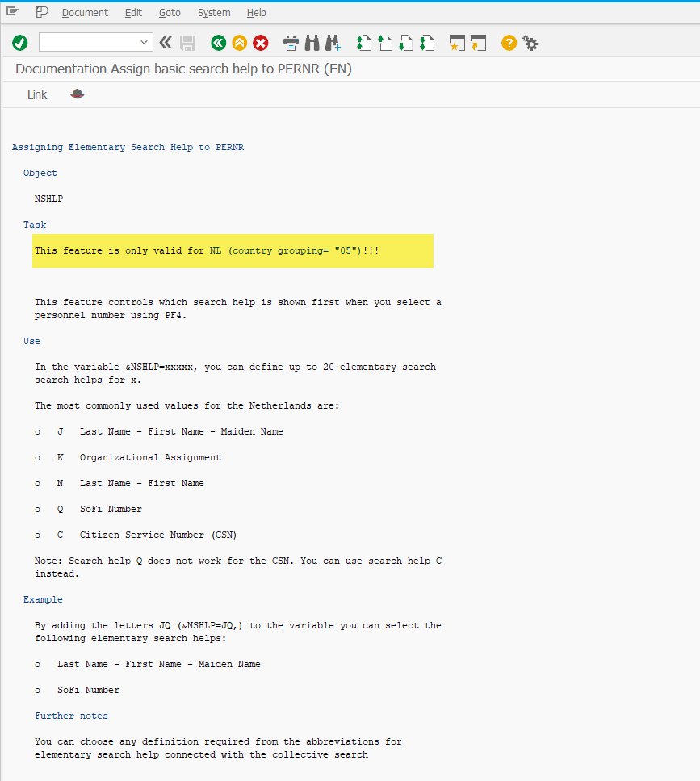The width and height of the screenshot is (700, 781).
Task: Click the Print icon
Action: pyautogui.click(x=291, y=43)
